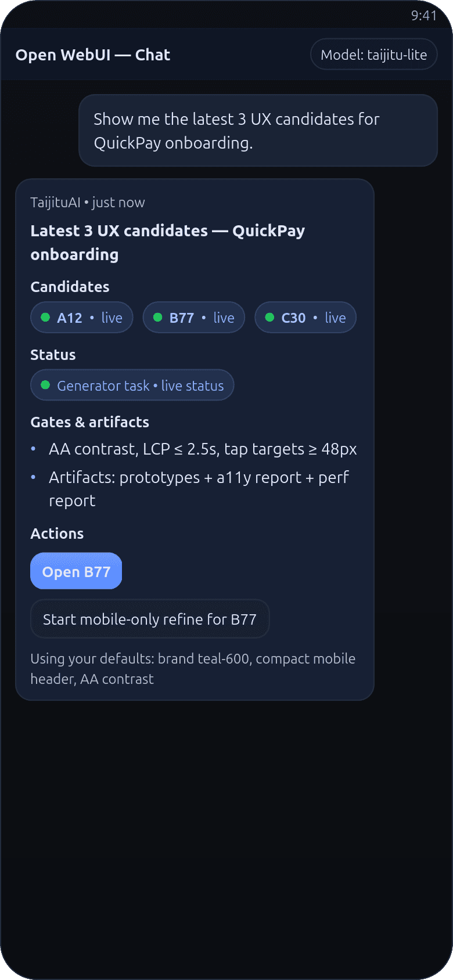Click the green live dot on B77

pyautogui.click(x=157, y=318)
